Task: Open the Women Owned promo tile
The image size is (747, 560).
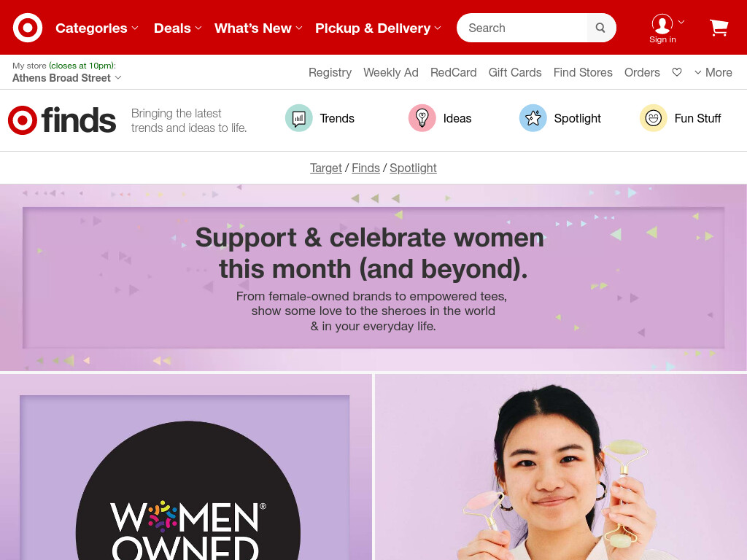Action: pyautogui.click(x=186, y=467)
